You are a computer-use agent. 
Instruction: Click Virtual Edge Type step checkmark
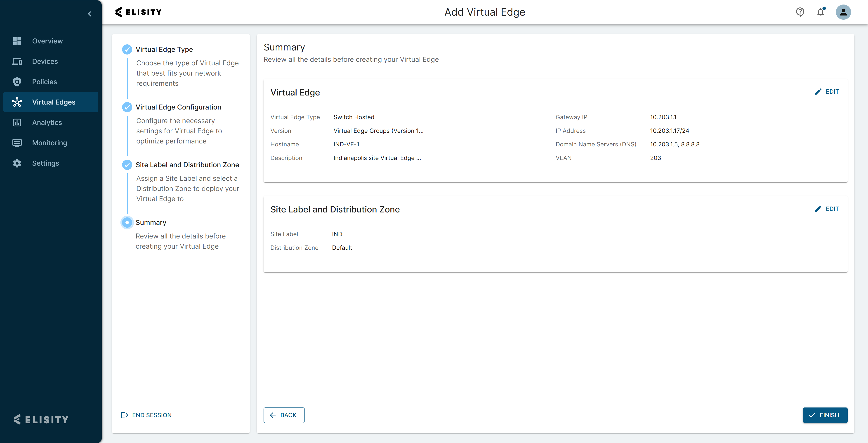pos(127,49)
